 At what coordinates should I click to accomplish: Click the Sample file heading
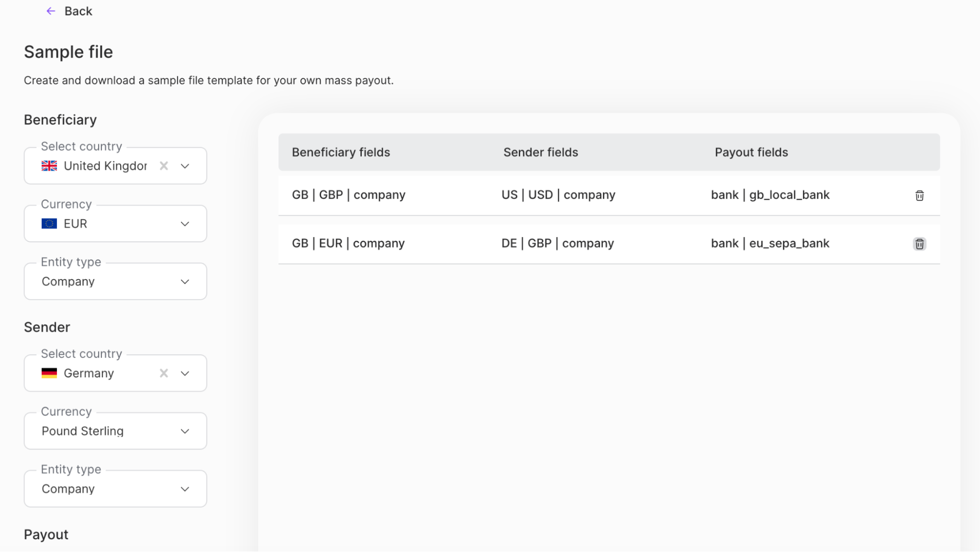click(x=68, y=52)
